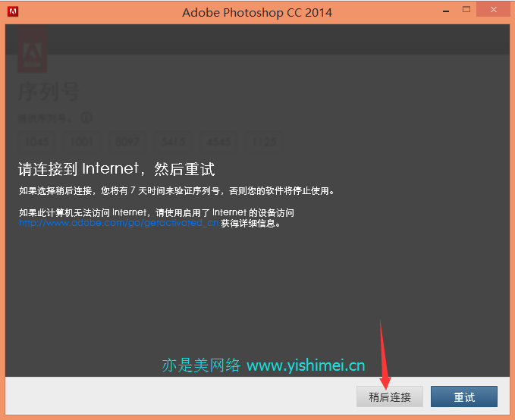Click the dimmed serial number field 5415
The image size is (515, 420).
173,142
